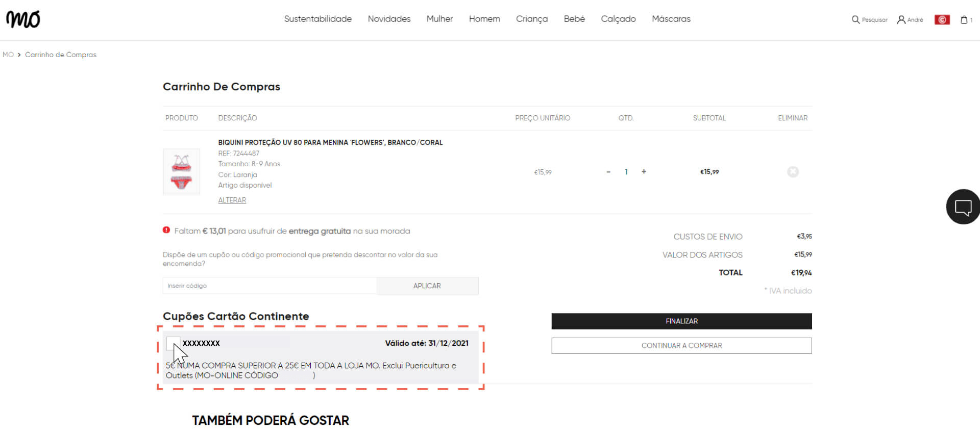Open the live chat bubble
The width and height of the screenshot is (980, 434).
[963, 207]
